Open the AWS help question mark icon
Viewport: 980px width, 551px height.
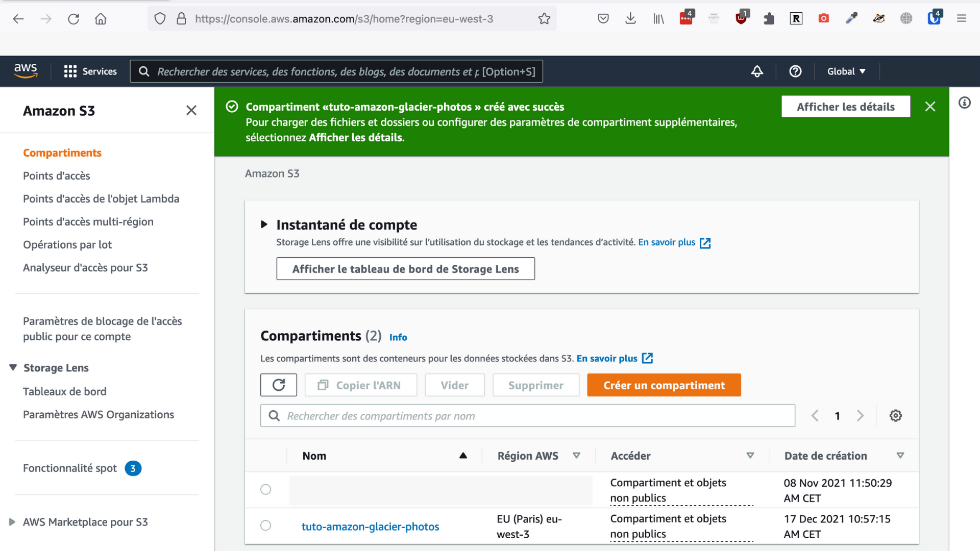tap(795, 71)
